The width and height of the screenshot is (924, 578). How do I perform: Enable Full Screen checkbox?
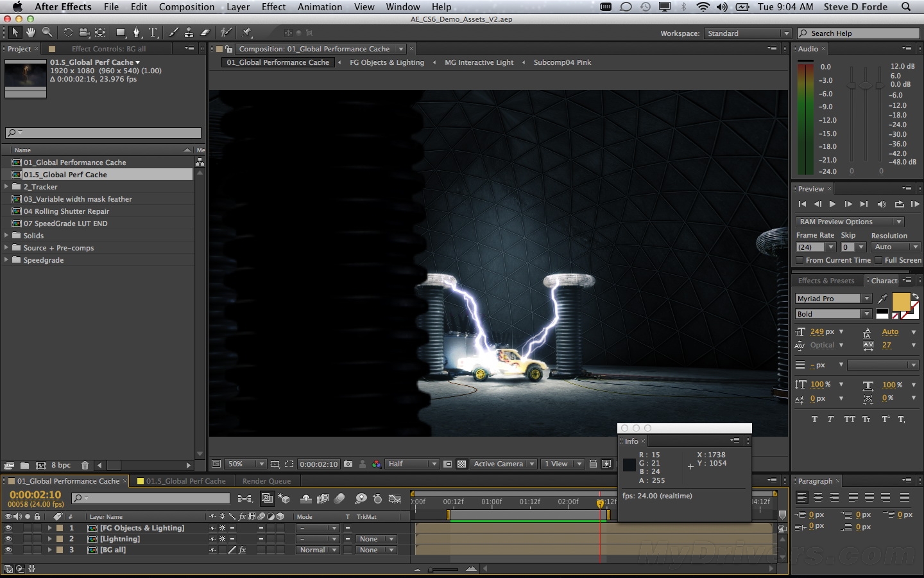(878, 260)
